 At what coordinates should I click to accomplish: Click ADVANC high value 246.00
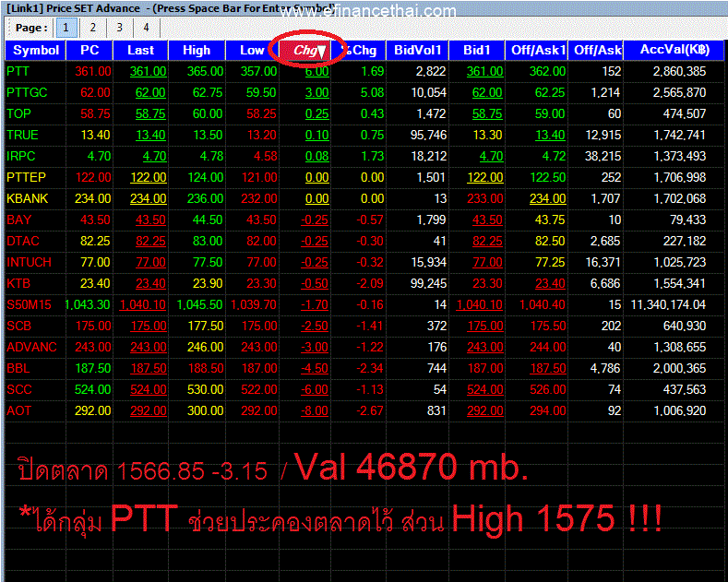click(205, 347)
